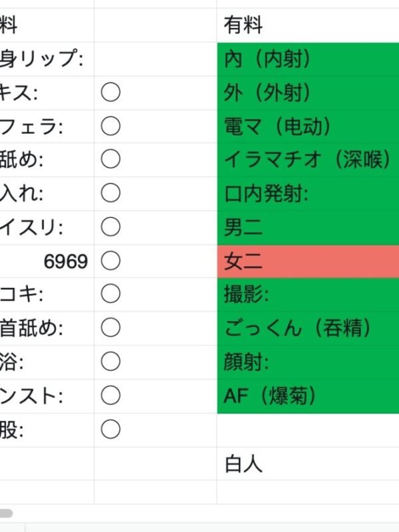Click the 白人 cell
The image size is (399, 532).
click(307, 464)
